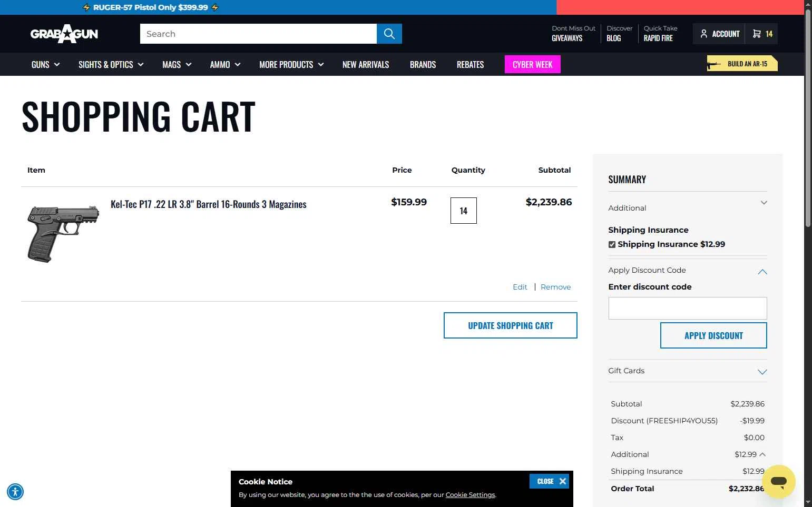Click the Discount (FREESHIP4YOU55) line
Image resolution: width=812 pixels, height=507 pixels.
coord(688,421)
